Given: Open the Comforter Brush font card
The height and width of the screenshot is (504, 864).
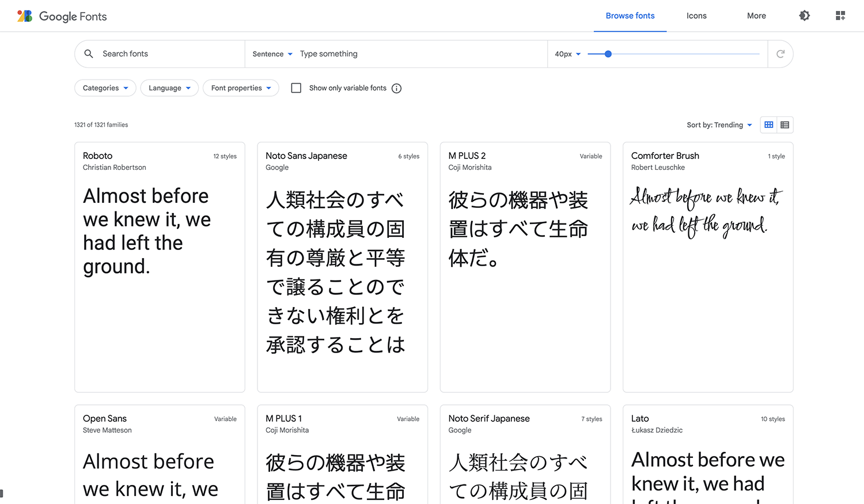Looking at the screenshot, I should point(708,267).
